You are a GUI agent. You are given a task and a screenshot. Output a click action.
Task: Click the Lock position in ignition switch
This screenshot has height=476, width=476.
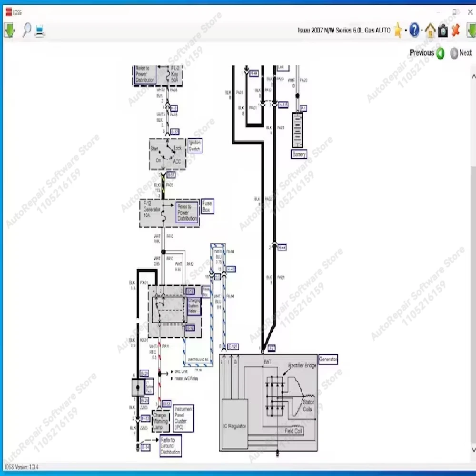177,148
